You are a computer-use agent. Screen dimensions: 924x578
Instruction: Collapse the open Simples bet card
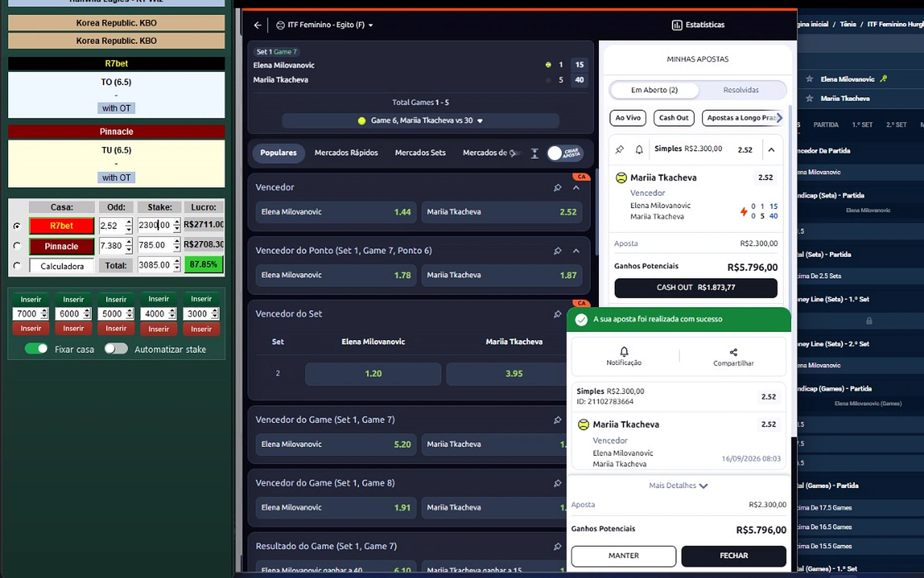(x=772, y=150)
